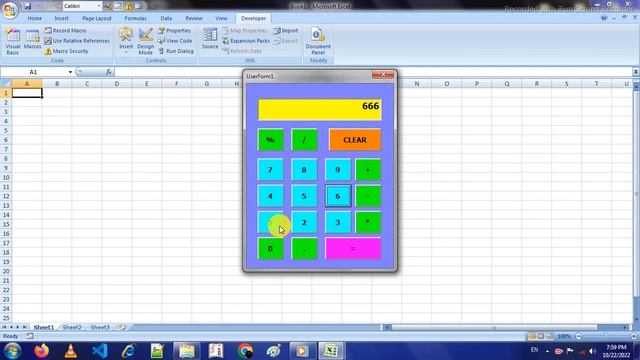
Task: Open the Windows Start menu
Action: coord(12,351)
